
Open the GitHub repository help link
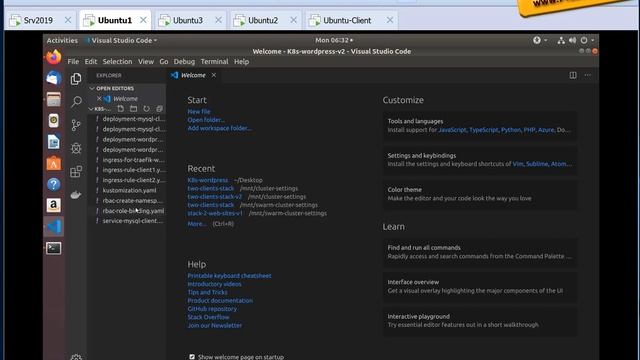coord(212,309)
